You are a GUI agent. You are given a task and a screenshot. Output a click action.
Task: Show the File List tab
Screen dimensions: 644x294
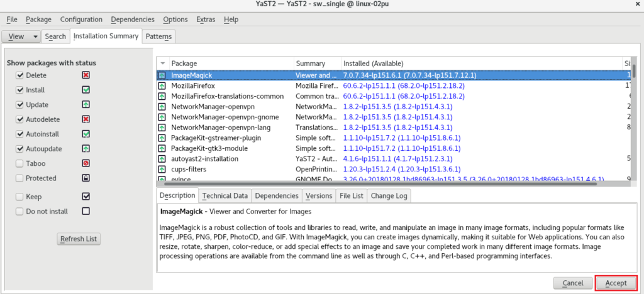coord(352,195)
